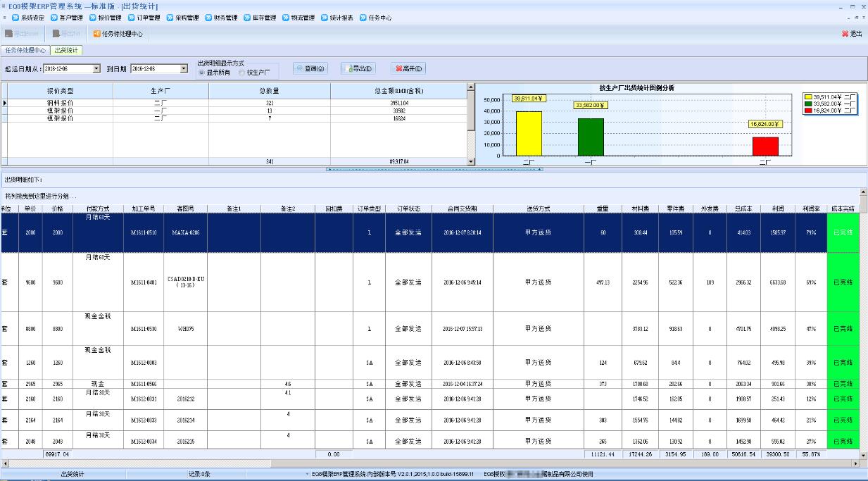The width and height of the screenshot is (868, 481).
Task: Click the 材料费 column header
Action: [640, 209]
